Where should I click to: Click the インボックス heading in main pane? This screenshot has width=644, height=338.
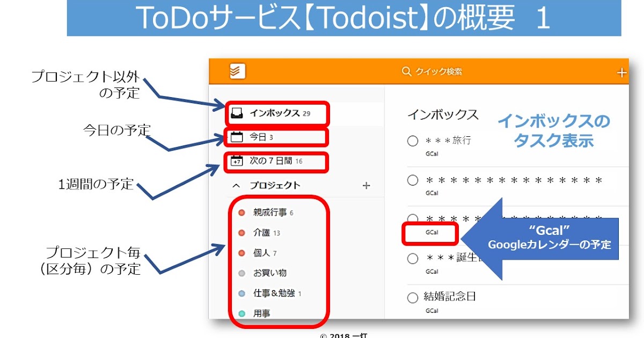[x=443, y=114]
